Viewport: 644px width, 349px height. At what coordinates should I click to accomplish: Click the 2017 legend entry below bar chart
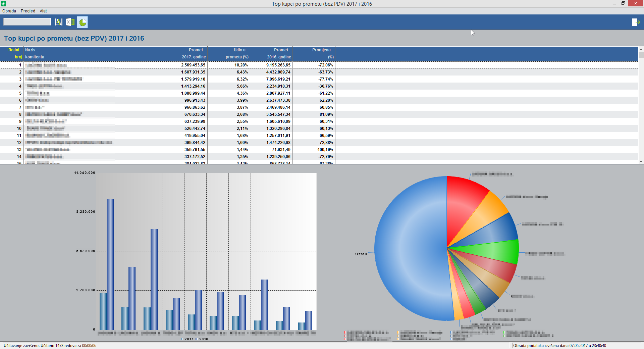click(187, 339)
